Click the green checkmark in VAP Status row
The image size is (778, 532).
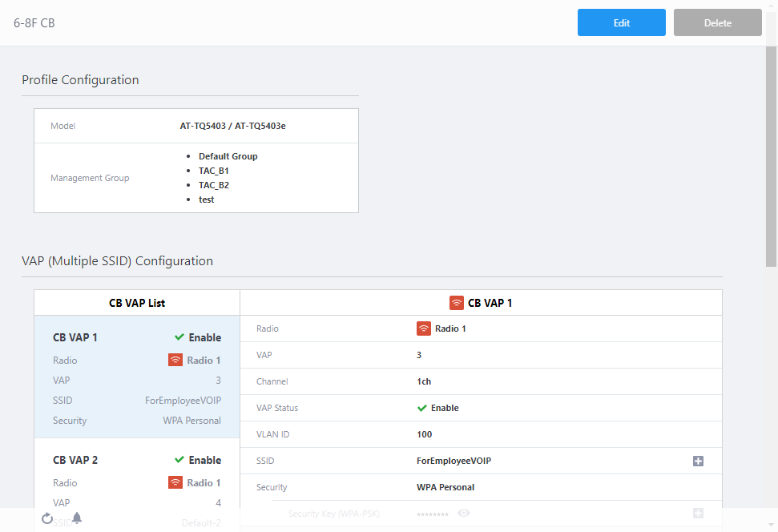click(422, 408)
